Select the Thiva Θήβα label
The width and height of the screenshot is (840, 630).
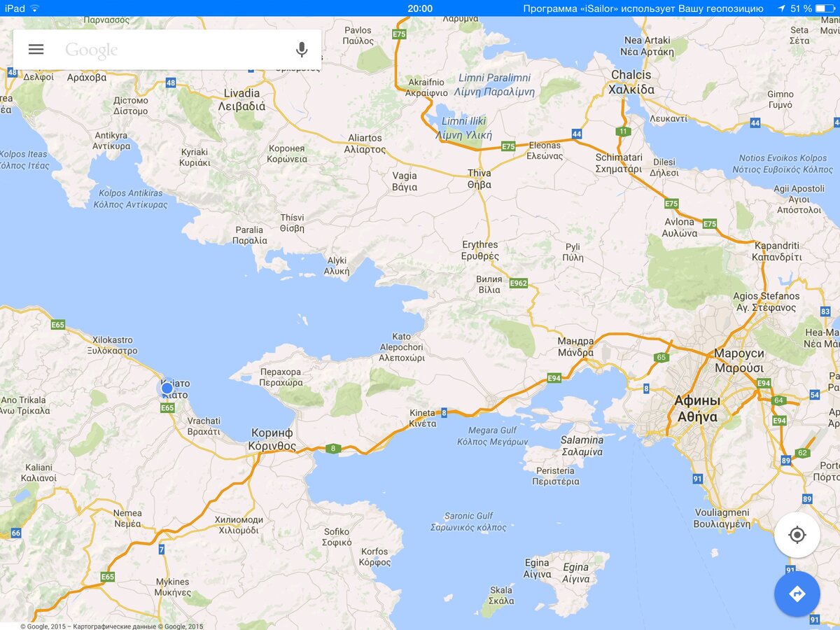point(479,178)
